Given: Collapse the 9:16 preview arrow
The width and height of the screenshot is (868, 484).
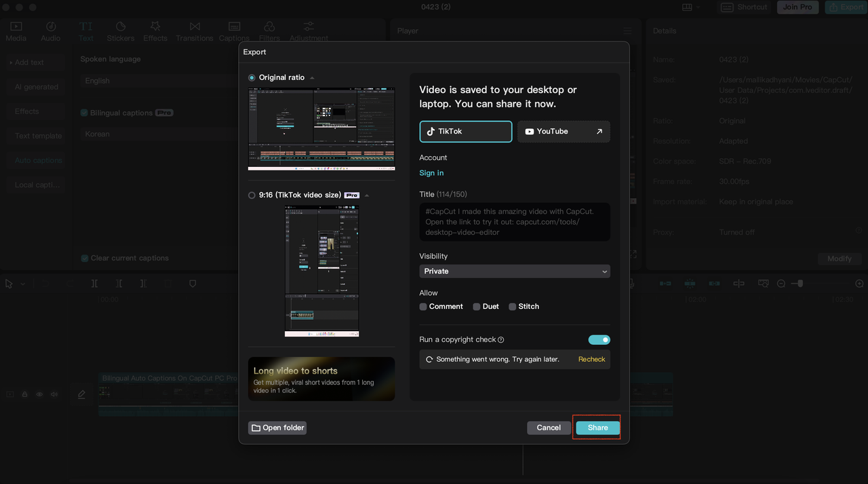Looking at the screenshot, I should pyautogui.click(x=367, y=196).
